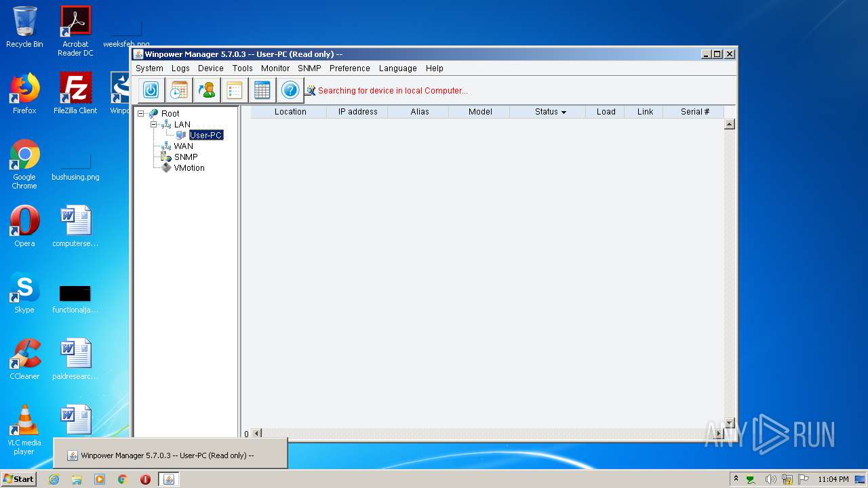Open the calendar clock schedule toolbar icon
This screenshot has width=868, height=488.
pyautogui.click(x=179, y=90)
